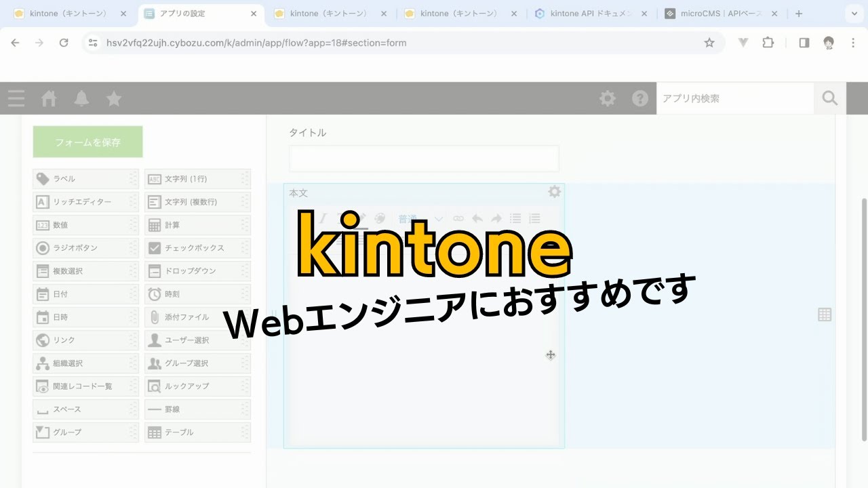868x488 pixels.
Task: Bookmark this page with star icon
Action: coord(709,43)
